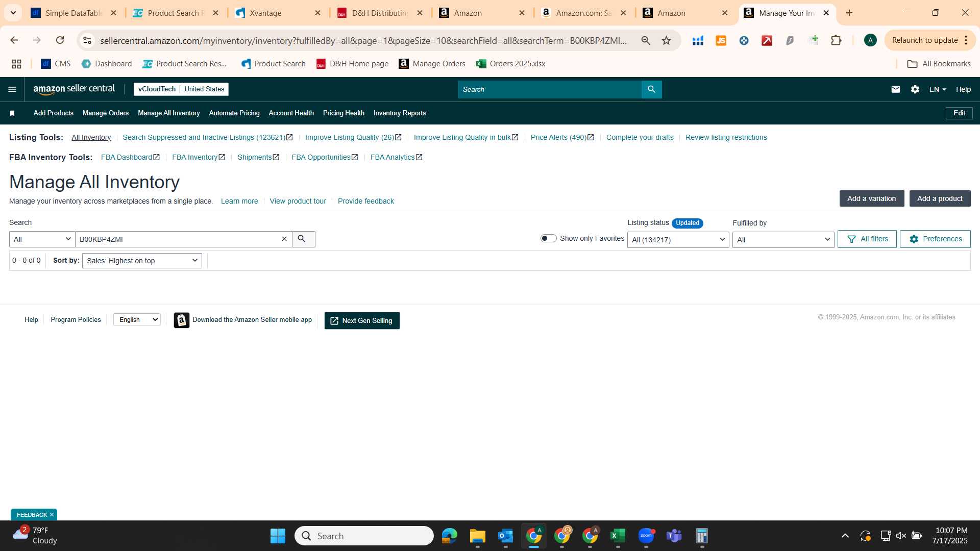Image resolution: width=980 pixels, height=551 pixels.
Task: Show hidden system tray icons chevron
Action: (x=845, y=536)
